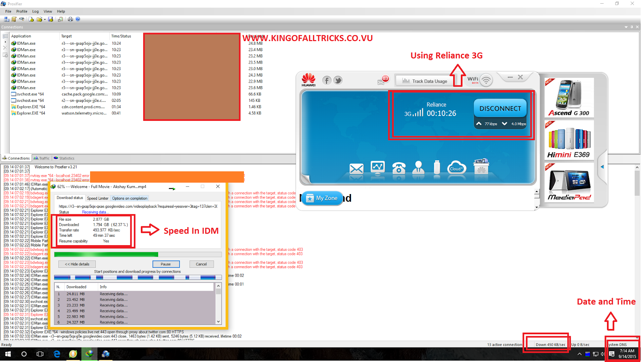The image size is (644, 362).
Task: Open Connections panel options dropdown arrow
Action: (626, 27)
